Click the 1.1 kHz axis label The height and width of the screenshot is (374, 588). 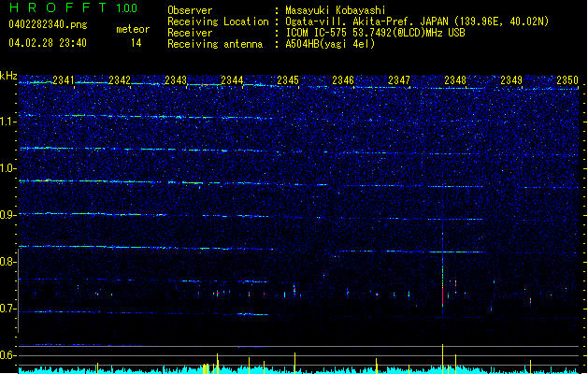(x=8, y=122)
